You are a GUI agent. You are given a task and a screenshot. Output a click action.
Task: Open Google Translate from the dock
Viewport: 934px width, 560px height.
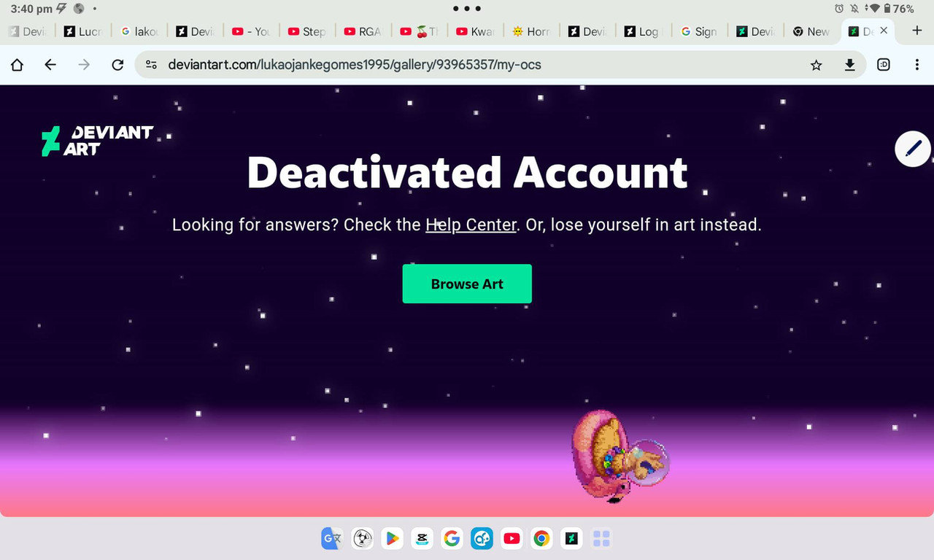coord(332,539)
